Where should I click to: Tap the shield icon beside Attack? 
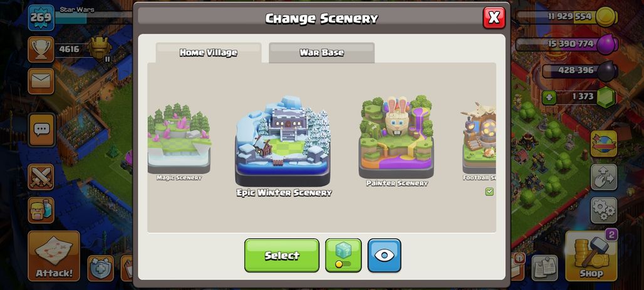click(101, 268)
